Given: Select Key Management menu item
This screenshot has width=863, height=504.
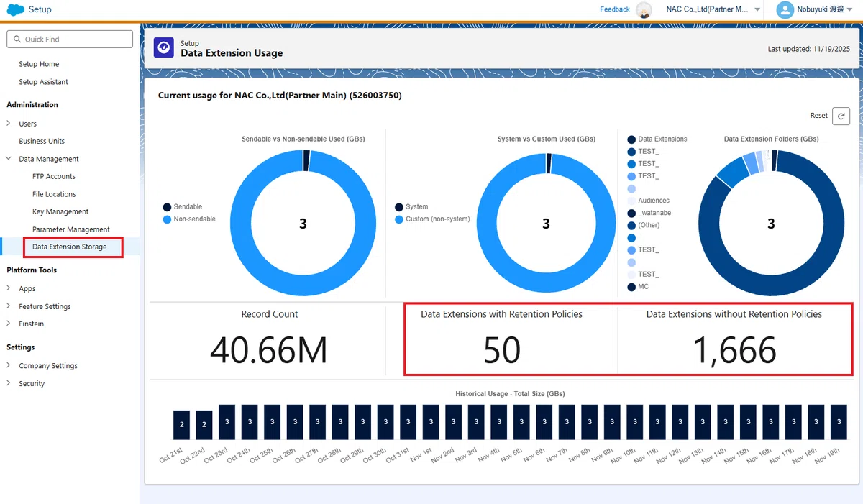Looking at the screenshot, I should (60, 211).
